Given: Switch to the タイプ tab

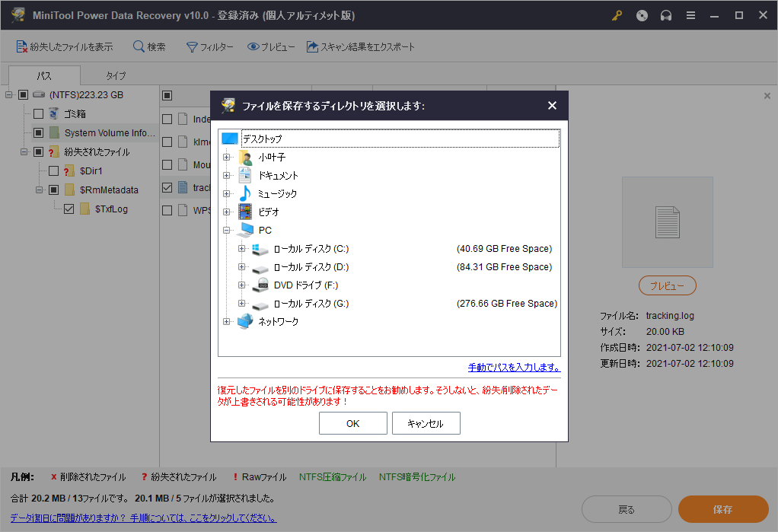Looking at the screenshot, I should (116, 76).
